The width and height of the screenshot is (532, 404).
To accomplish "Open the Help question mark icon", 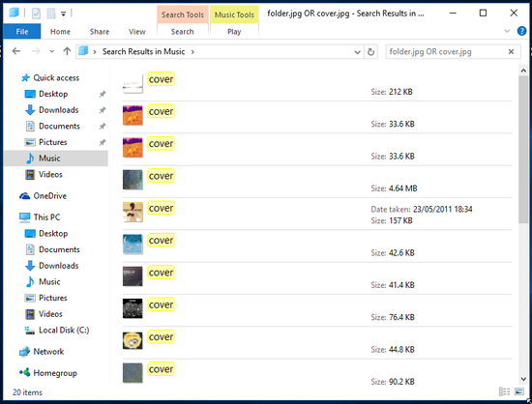I will (x=521, y=31).
